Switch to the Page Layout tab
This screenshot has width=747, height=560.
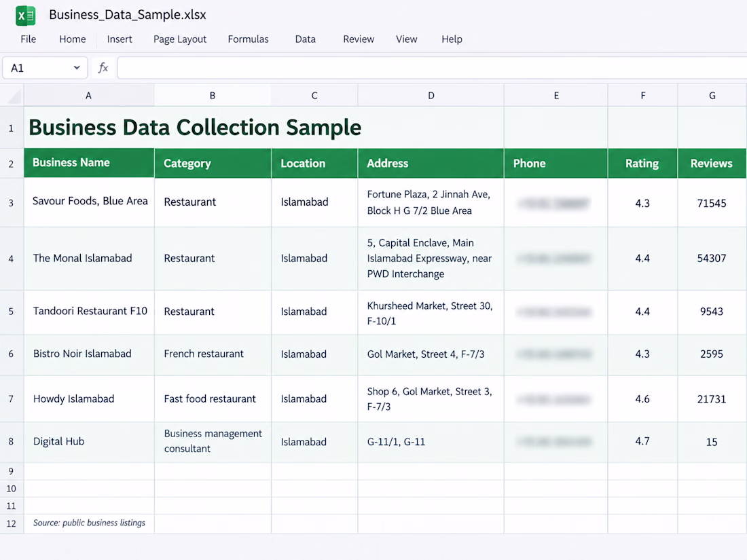(180, 39)
